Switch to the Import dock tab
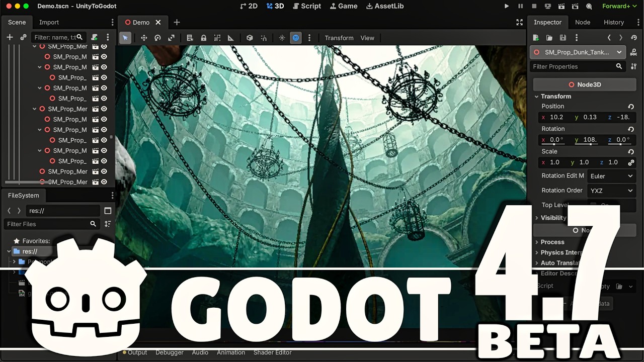Image resolution: width=644 pixels, height=362 pixels. 49,22
